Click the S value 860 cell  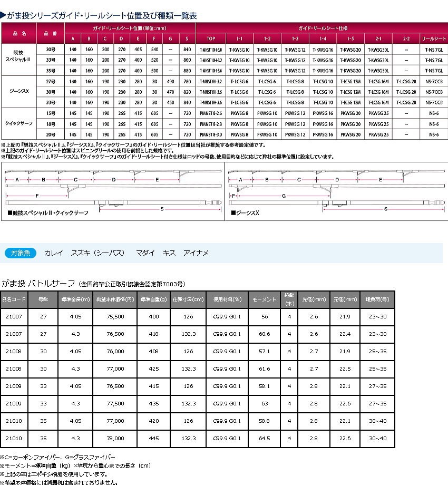(187, 60)
